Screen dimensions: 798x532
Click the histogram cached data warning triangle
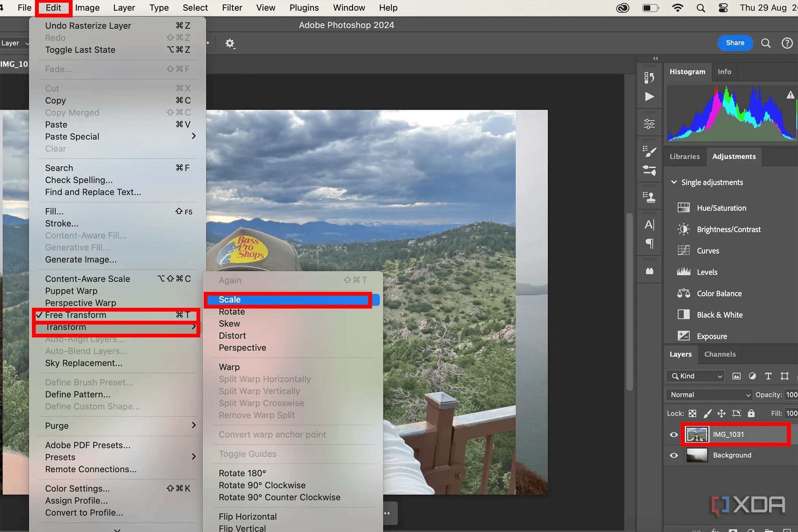[790, 95]
